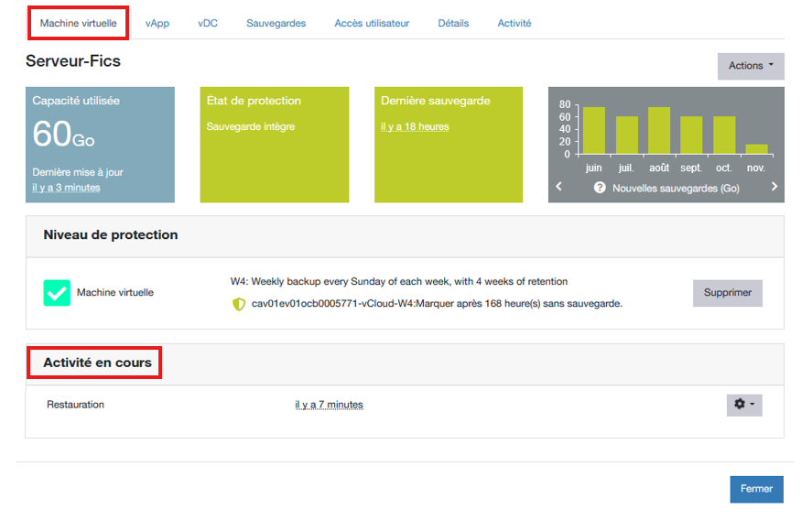Screen dimensions: 812x520
Task: Open the Sauvegardes tab
Action: tap(276, 24)
